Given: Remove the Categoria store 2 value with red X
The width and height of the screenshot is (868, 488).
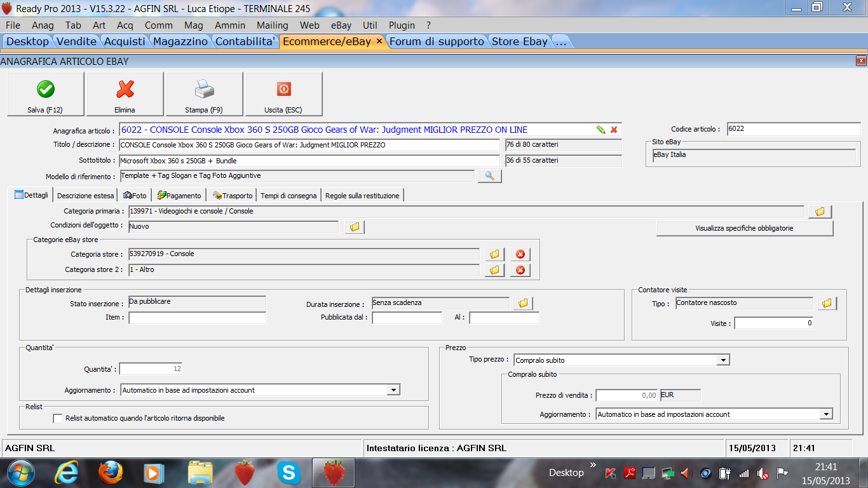Looking at the screenshot, I should 520,270.
